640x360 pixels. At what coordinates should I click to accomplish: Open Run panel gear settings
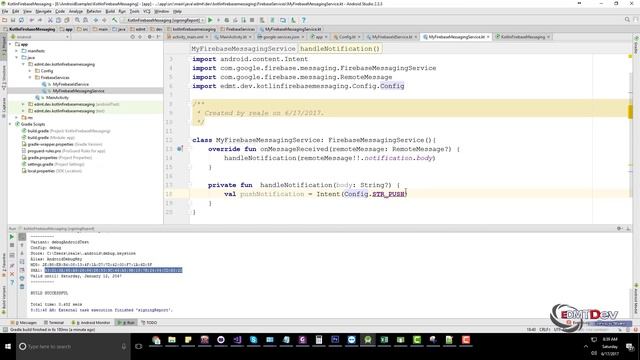click(x=620, y=229)
